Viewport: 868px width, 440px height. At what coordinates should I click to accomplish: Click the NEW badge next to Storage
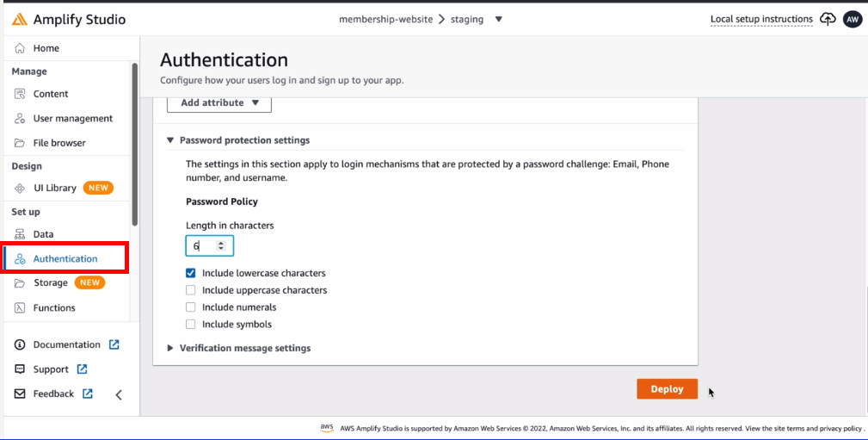click(89, 282)
